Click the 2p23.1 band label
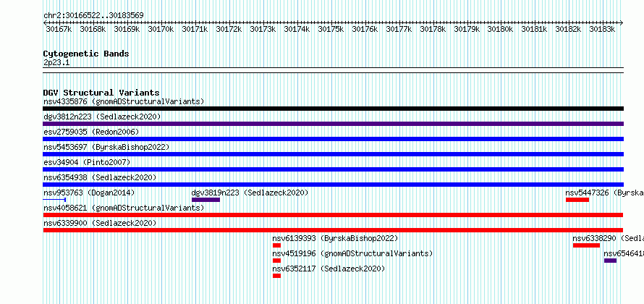644x304 pixels. [56, 62]
